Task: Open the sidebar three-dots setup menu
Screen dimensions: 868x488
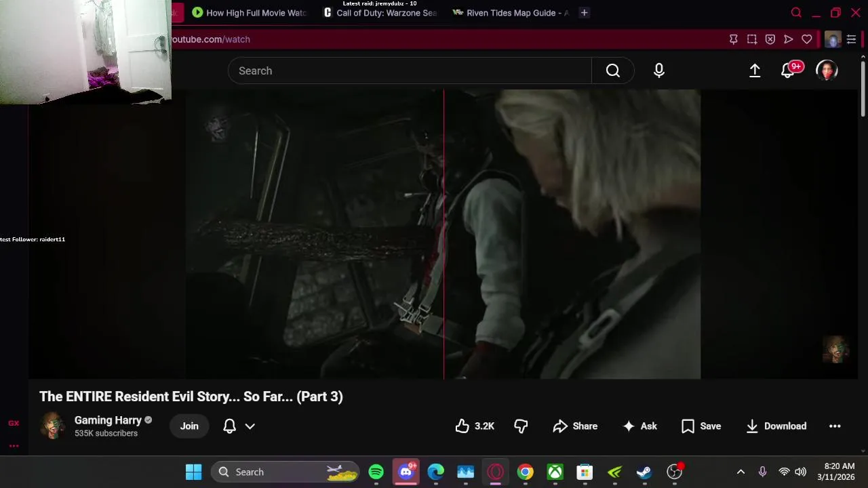Action: (14, 445)
